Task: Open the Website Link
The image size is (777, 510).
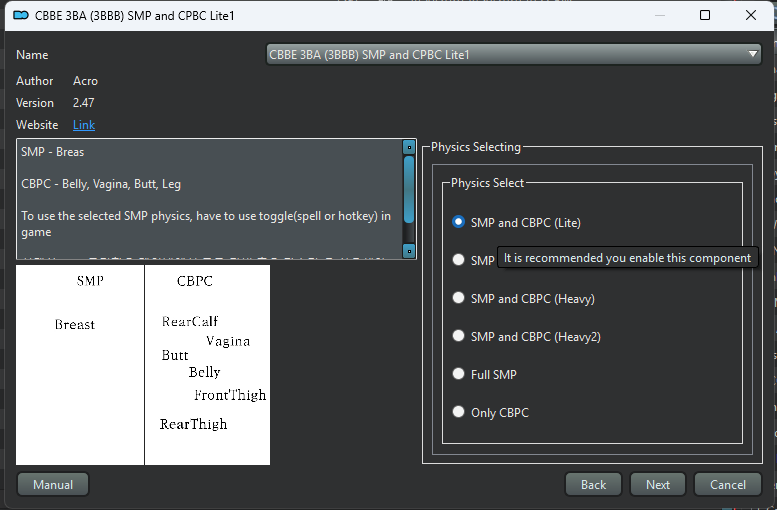Action: pos(84,125)
